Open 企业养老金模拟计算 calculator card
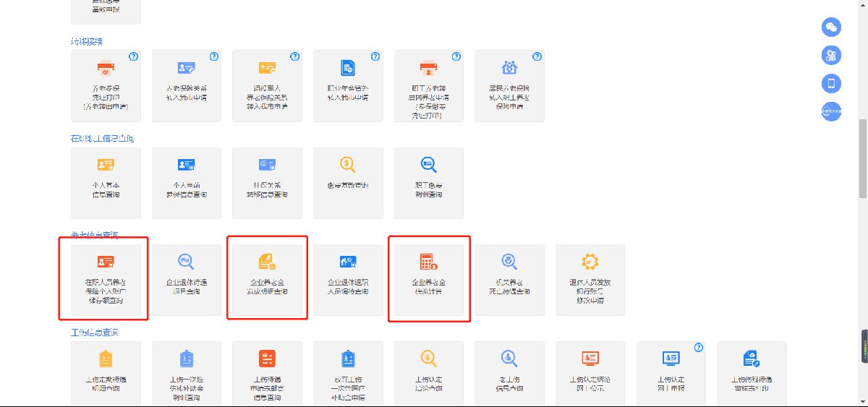868x407 pixels. (x=429, y=279)
